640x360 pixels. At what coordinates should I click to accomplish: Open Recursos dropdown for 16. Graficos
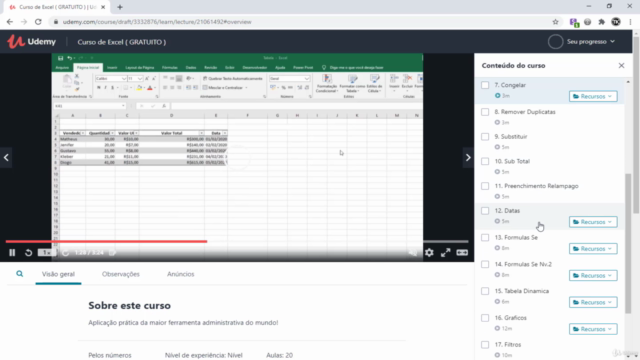click(x=593, y=329)
